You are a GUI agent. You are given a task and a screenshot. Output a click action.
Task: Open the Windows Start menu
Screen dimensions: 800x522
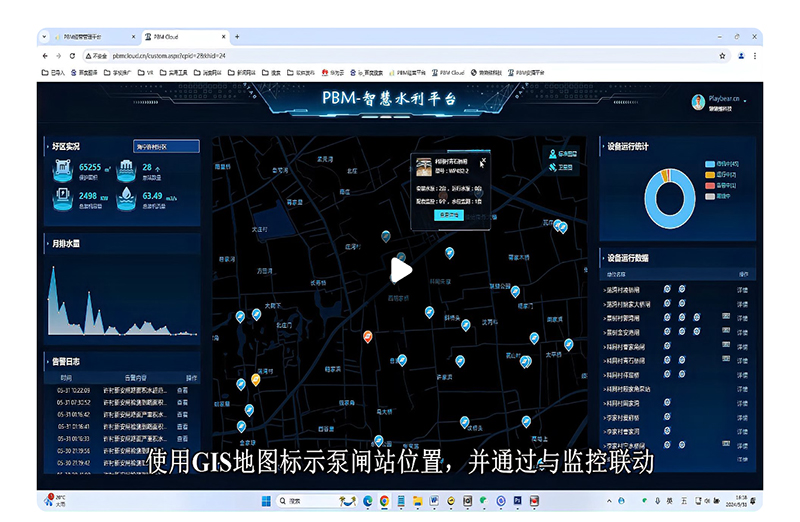[266, 501]
